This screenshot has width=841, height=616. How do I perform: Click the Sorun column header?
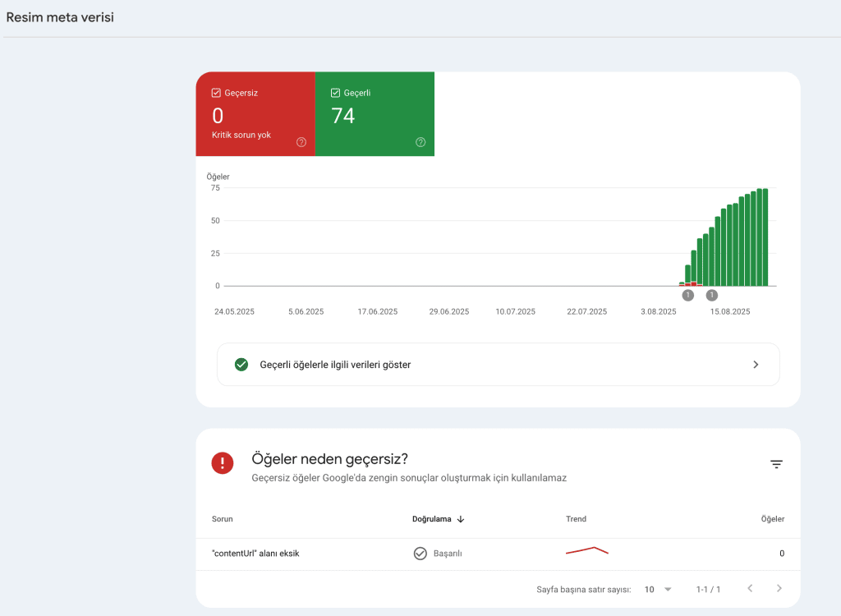pyautogui.click(x=222, y=519)
